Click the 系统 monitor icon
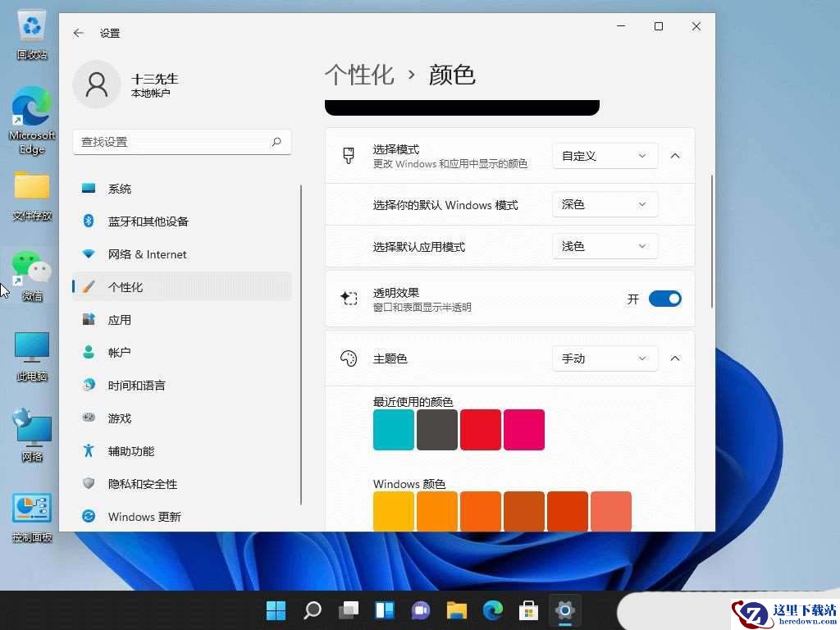The width and height of the screenshot is (840, 630). coord(89,188)
